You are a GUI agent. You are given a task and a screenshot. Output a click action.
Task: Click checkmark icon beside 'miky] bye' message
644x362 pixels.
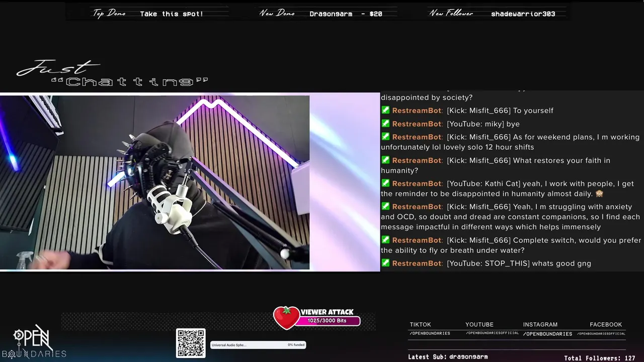[385, 123]
